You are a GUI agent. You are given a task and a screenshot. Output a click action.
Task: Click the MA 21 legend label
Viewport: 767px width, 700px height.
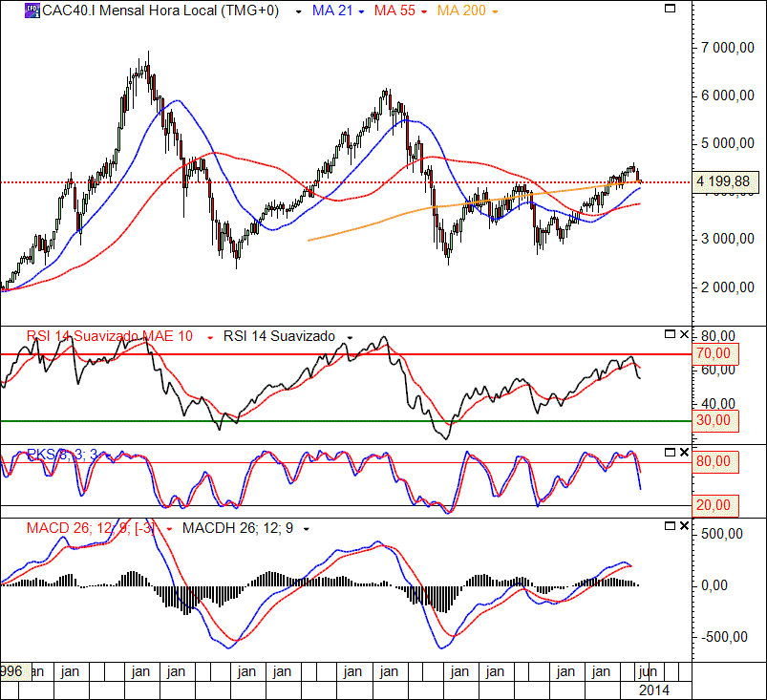coord(332,11)
